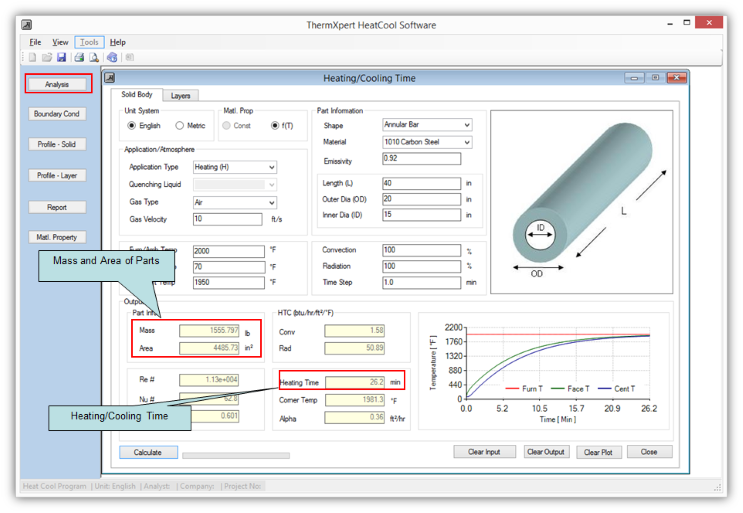Open the Help menu

pyautogui.click(x=118, y=42)
